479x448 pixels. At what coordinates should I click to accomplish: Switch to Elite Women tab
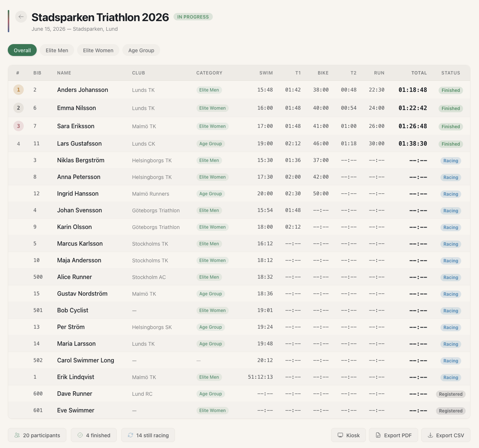coord(98,50)
